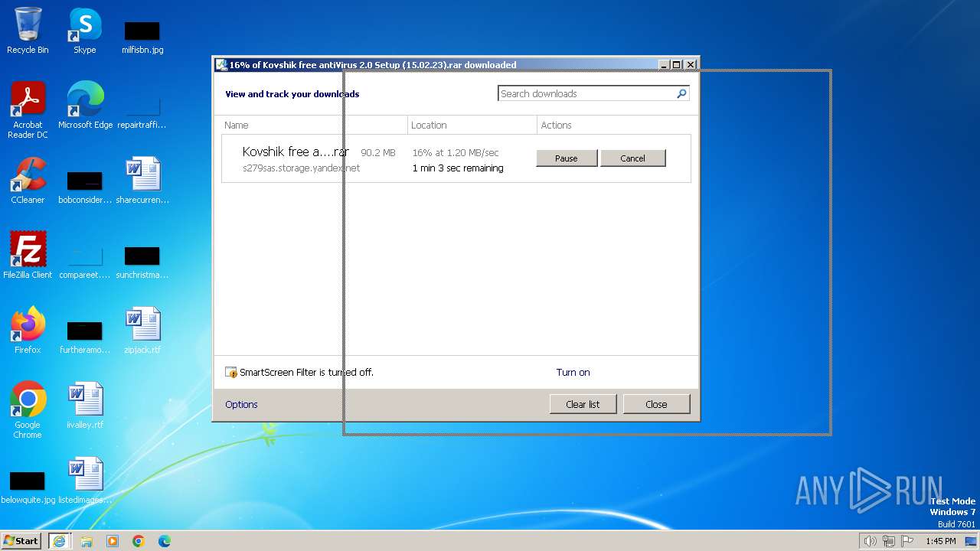
Task: Select the milfisbn.jpg desktop file
Action: point(142,37)
